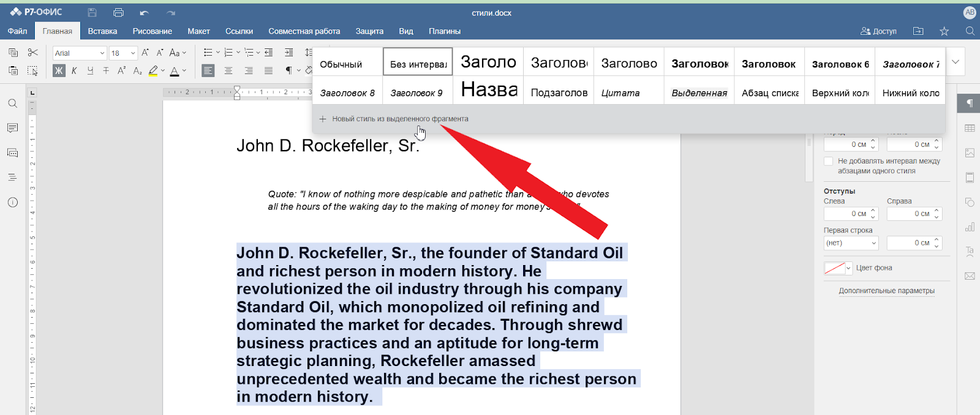The width and height of the screenshot is (980, 415).
Task: Switch to the Вставка tab
Action: [102, 31]
